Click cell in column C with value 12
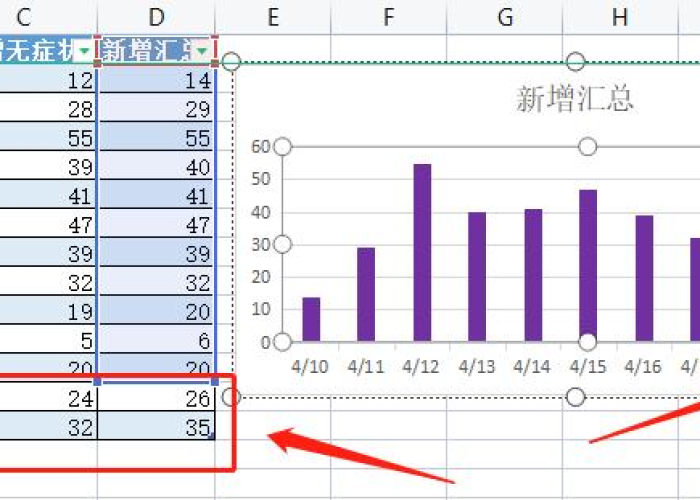The width and height of the screenshot is (700, 500). coord(48,80)
